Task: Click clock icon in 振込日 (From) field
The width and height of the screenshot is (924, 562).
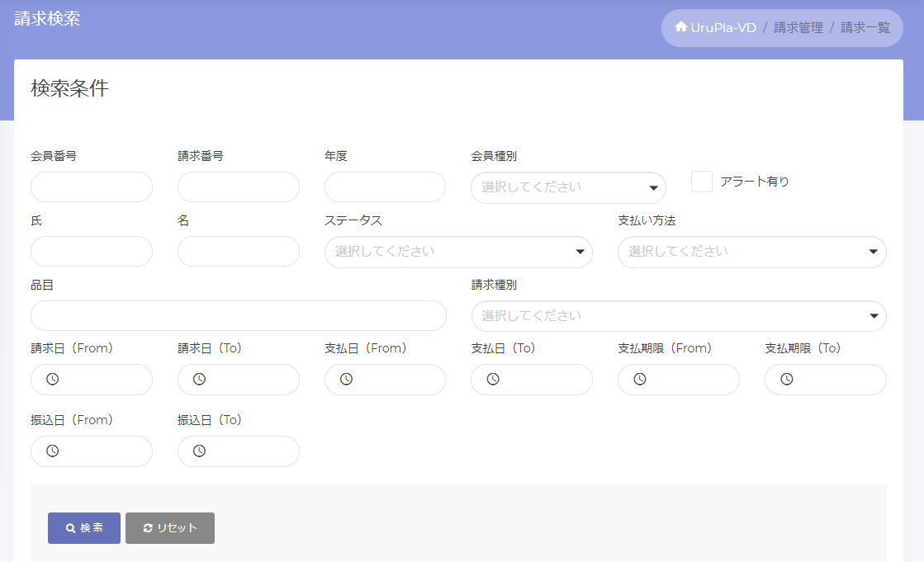Action: click(53, 451)
